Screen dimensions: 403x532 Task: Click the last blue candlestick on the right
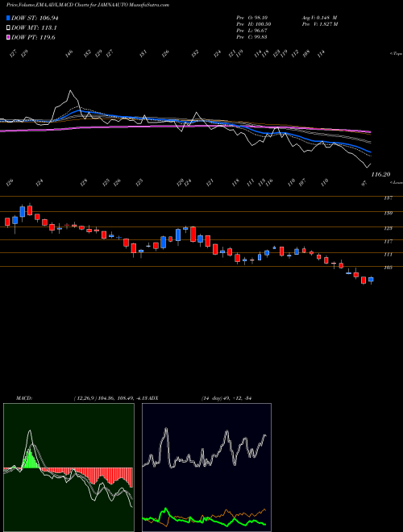click(371, 280)
